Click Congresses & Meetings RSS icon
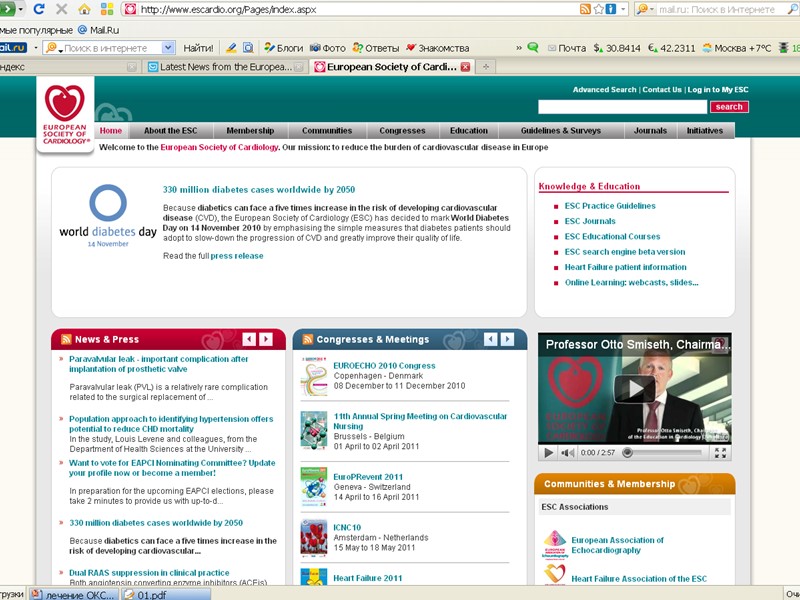800x600 pixels. [x=308, y=339]
